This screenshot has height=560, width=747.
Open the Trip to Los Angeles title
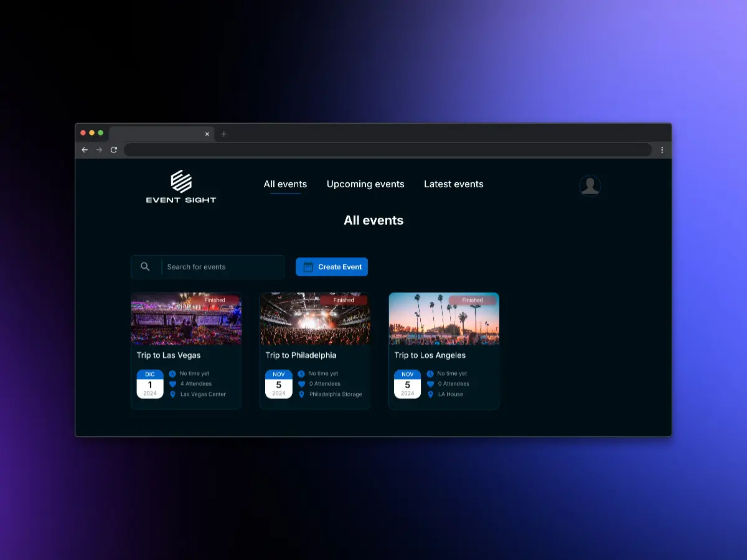[430, 355]
